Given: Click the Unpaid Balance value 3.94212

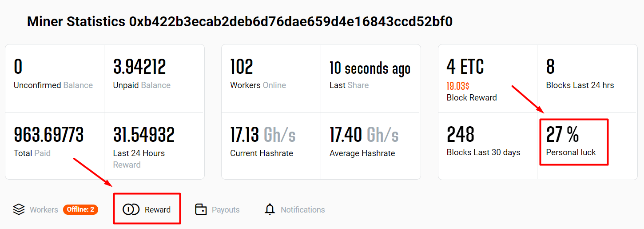Looking at the screenshot, I should 139,68.
